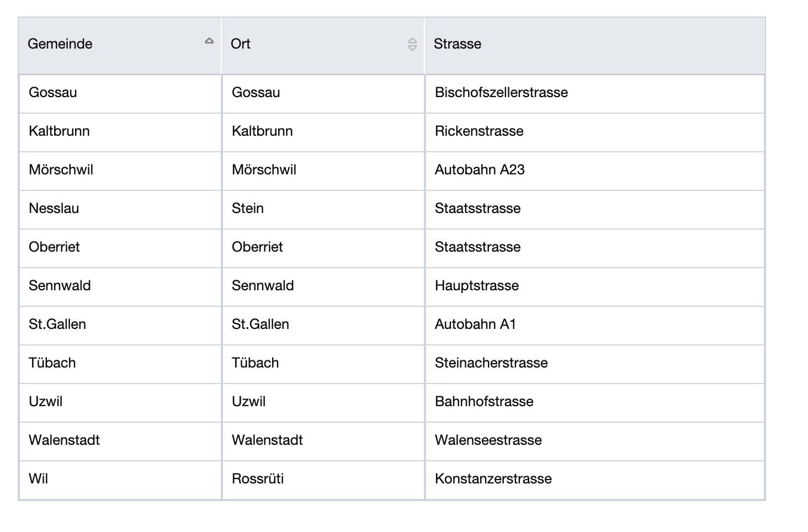Viewport: 808px width, 532px height.
Task: Select the Gossau Gemeinde cell
Action: [x=53, y=93]
